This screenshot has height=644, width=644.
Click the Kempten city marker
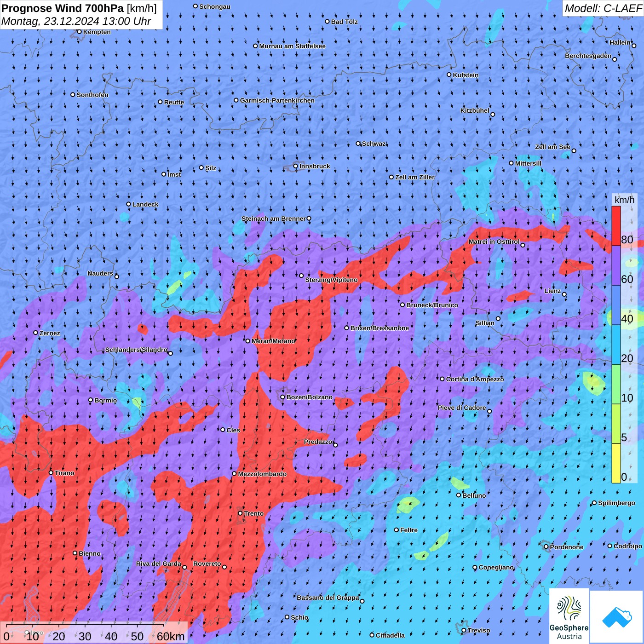(79, 32)
